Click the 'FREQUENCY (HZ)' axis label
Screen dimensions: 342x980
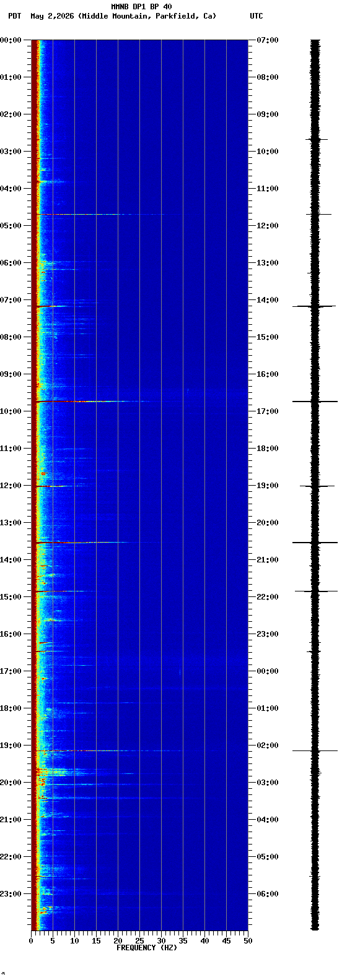click(147, 948)
